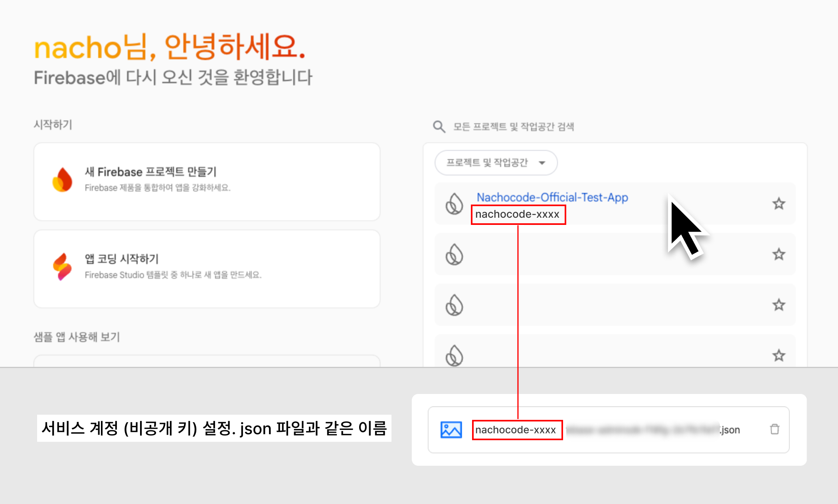Click the dropdown arrow beside 프로젝트 및 작업공간

pos(542,163)
